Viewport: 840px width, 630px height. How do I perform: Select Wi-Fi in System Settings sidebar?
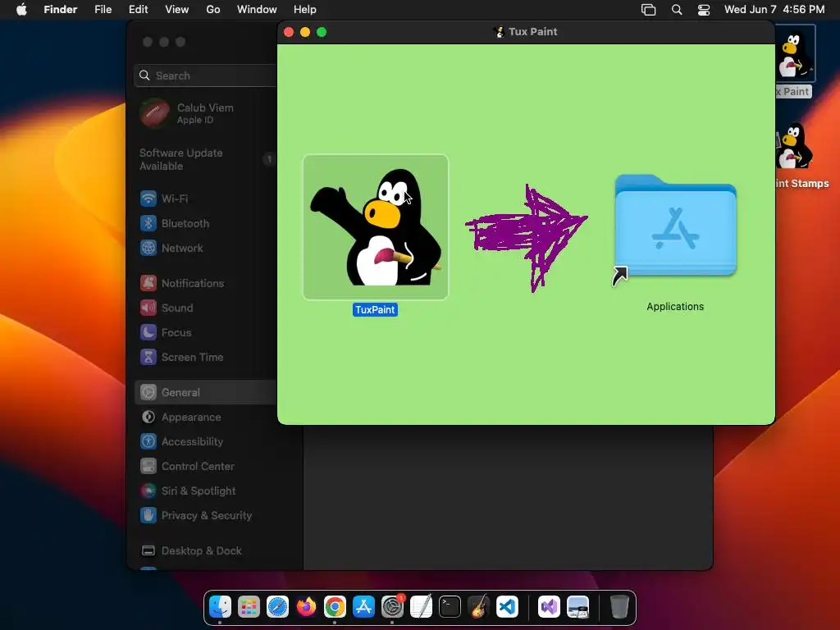[x=206, y=199]
